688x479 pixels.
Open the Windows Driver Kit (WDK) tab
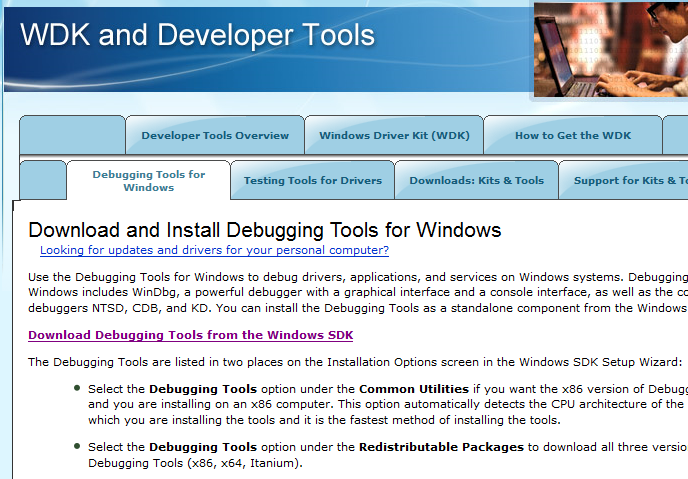click(394, 135)
